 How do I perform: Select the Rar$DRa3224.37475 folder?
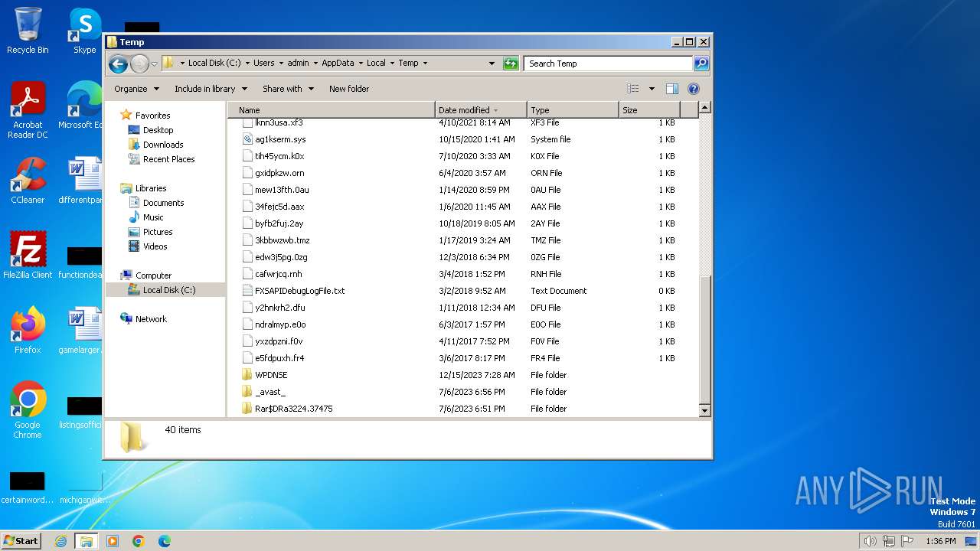(293, 409)
